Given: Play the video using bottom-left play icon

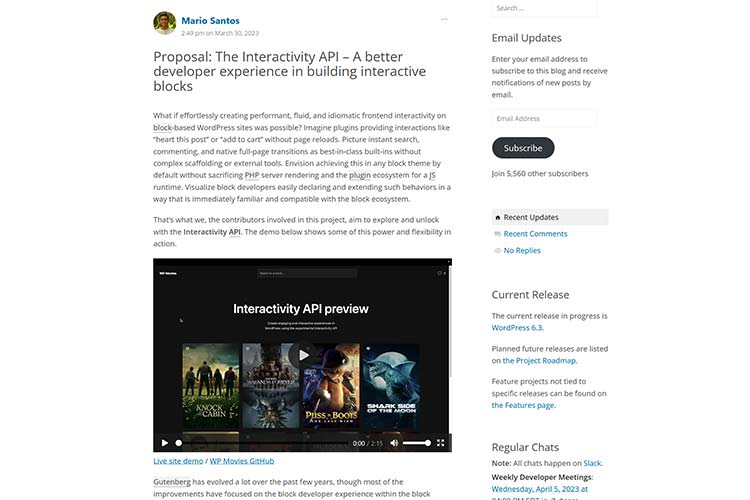Looking at the screenshot, I should pos(165,443).
